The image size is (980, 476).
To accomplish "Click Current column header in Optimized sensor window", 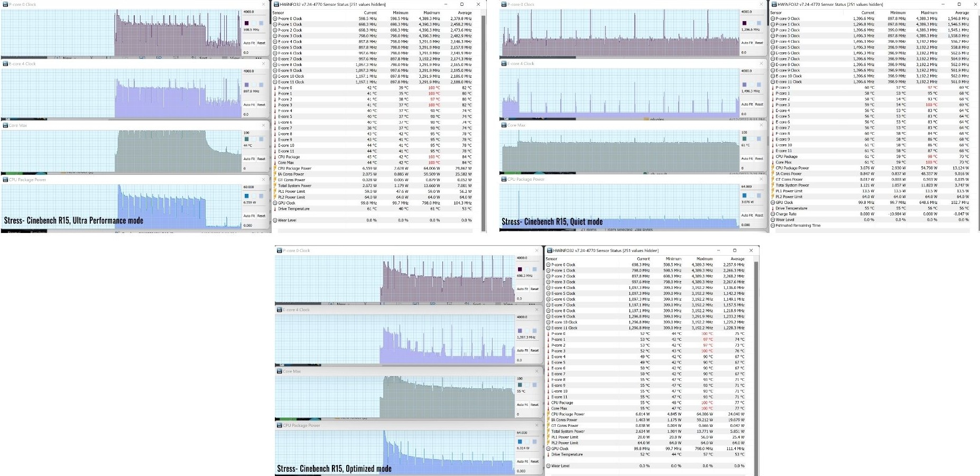I will pyautogui.click(x=643, y=259).
